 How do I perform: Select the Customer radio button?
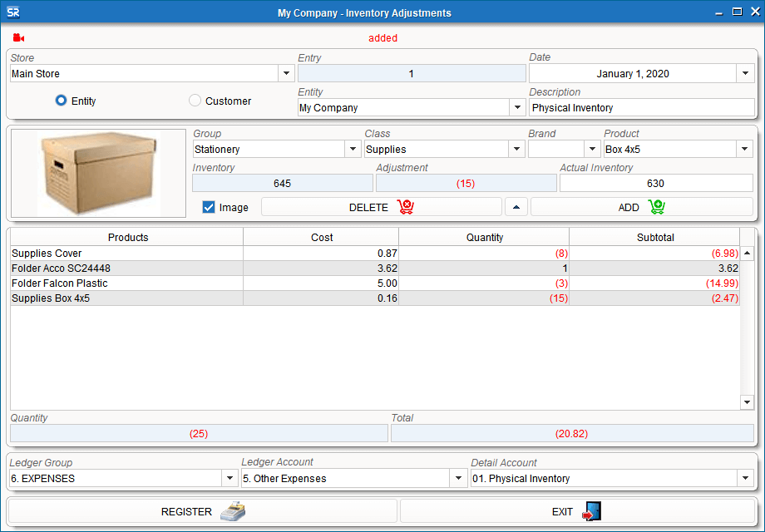click(x=195, y=101)
